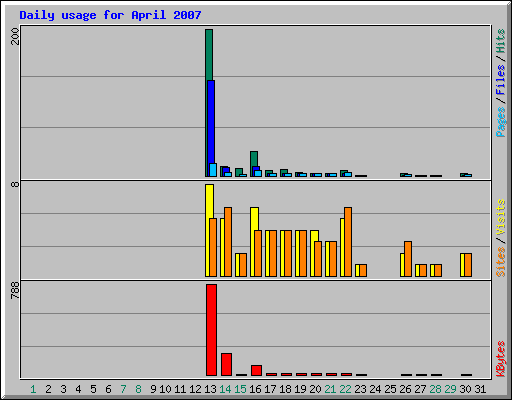Click the orange "Sites" legend label
512x400 pixels.
click(x=500, y=262)
